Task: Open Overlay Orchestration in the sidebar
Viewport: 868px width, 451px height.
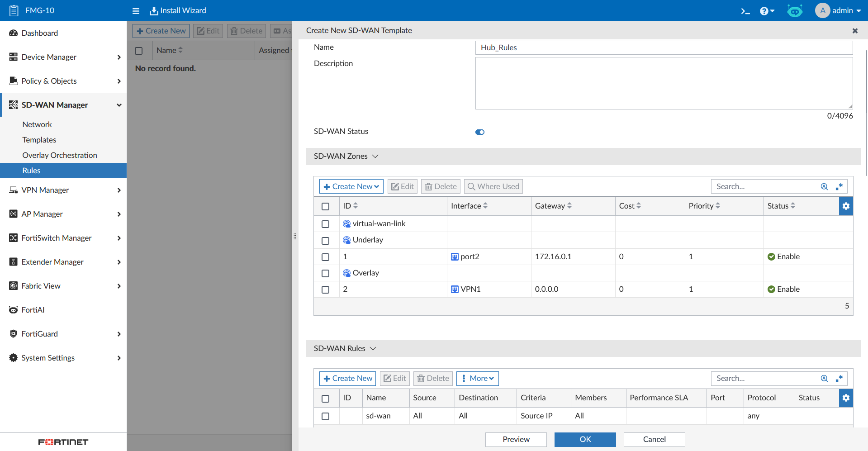Action: (60, 155)
